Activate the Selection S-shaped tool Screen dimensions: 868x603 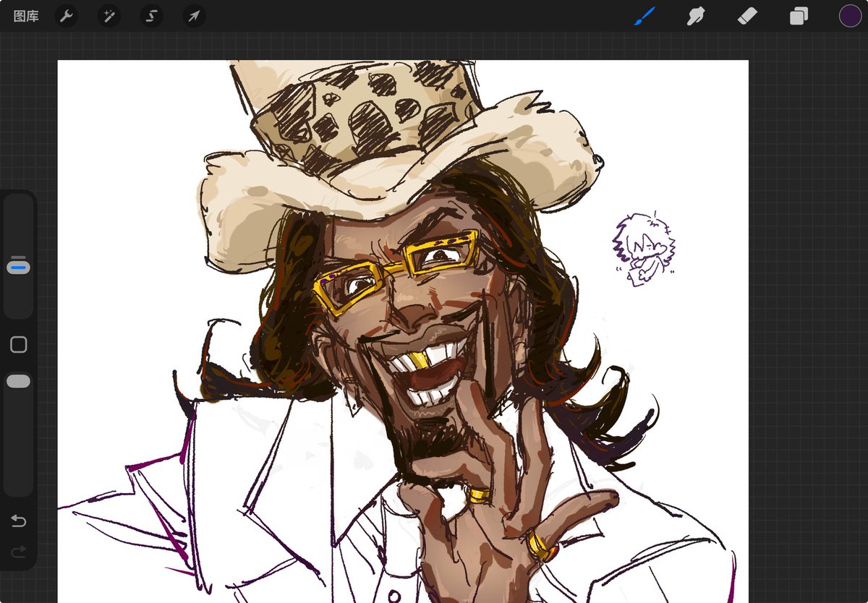[152, 16]
